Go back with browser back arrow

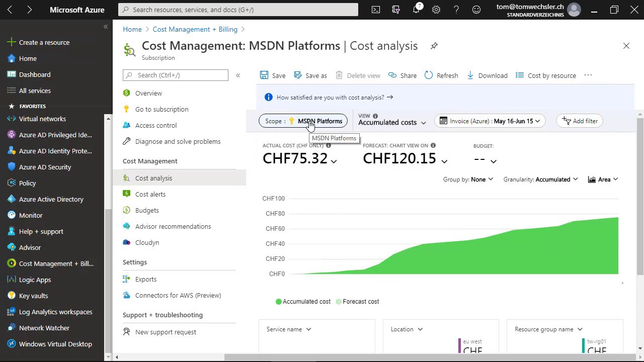tap(10, 10)
